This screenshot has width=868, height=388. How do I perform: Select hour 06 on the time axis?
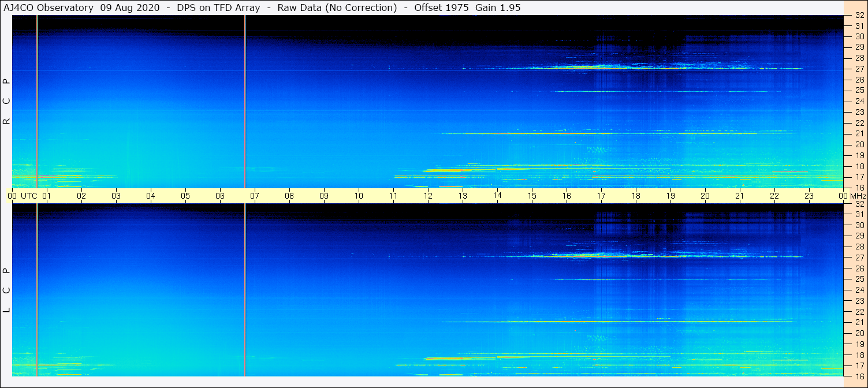pos(220,196)
